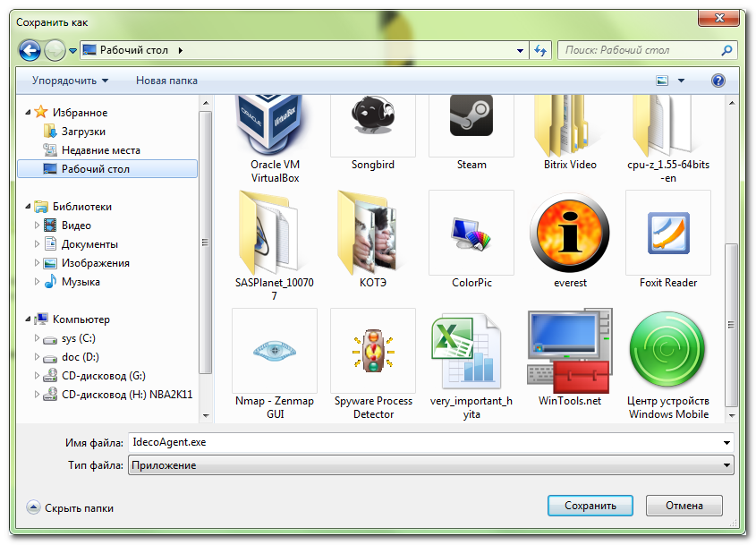The width and height of the screenshot is (756, 545).
Task: Open recent pages dropdown next to arrows
Action: tap(72, 51)
